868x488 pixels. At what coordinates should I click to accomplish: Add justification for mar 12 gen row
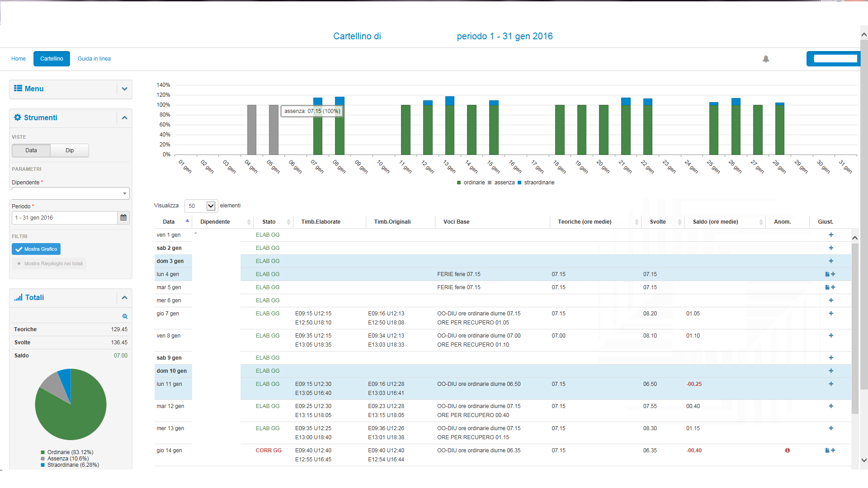[831, 406]
